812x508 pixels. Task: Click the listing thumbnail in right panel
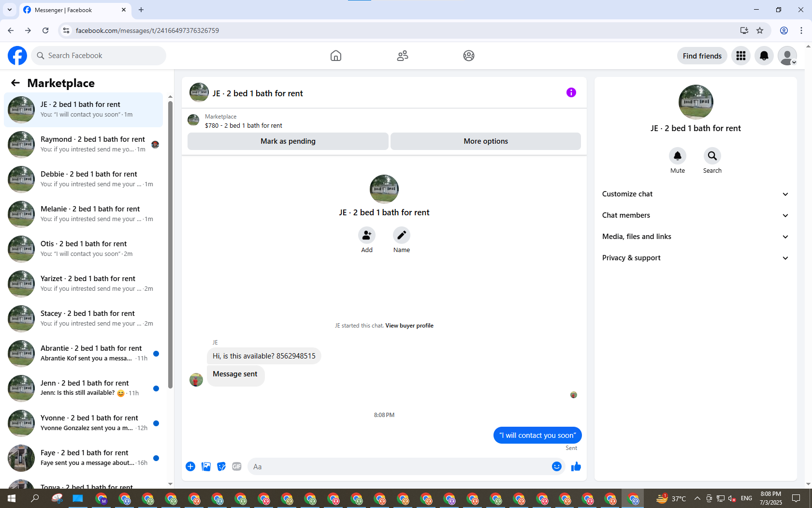click(696, 102)
